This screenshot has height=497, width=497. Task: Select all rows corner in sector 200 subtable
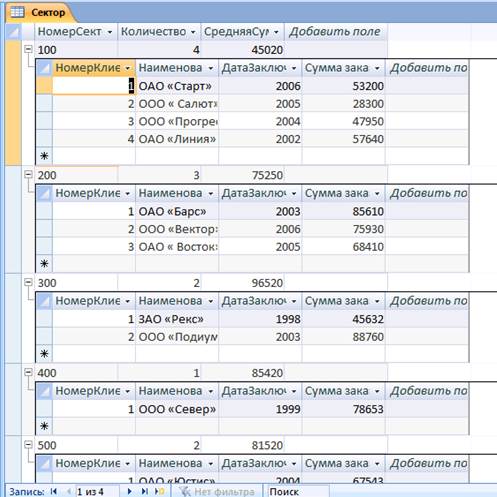pos(44,193)
